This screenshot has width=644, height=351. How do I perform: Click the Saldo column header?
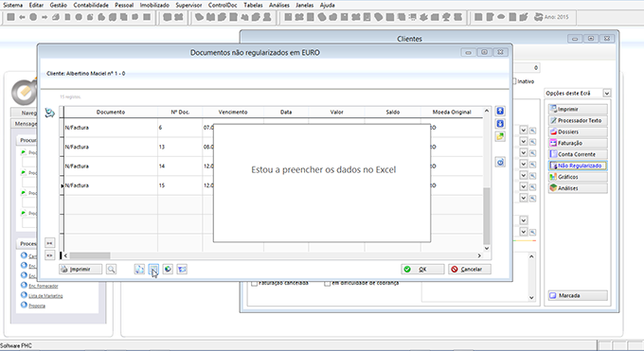pyautogui.click(x=393, y=112)
